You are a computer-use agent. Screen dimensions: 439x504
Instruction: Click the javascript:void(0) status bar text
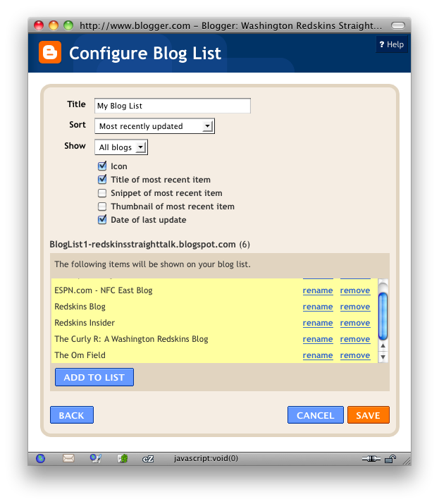coord(206,458)
